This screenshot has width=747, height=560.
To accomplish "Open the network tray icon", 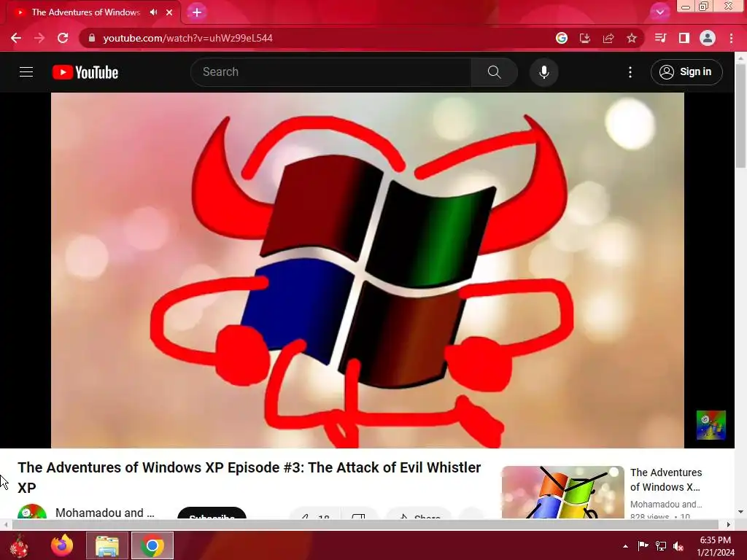I will [x=661, y=545].
